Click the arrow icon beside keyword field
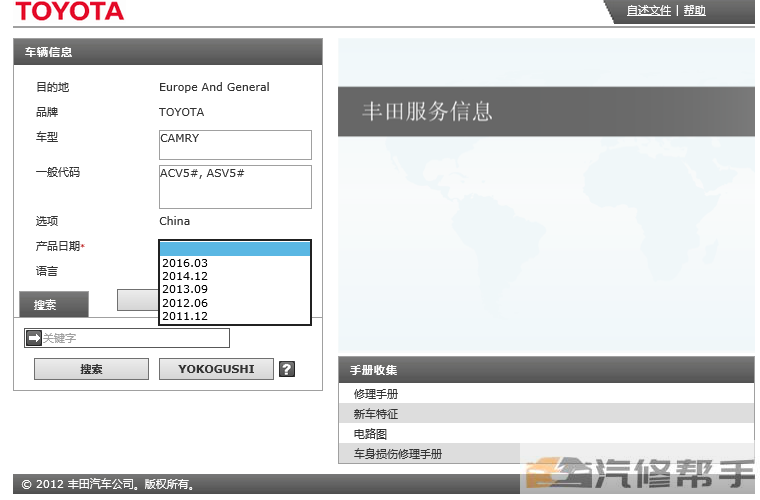Screen dimensions: 760x500 point(34,338)
